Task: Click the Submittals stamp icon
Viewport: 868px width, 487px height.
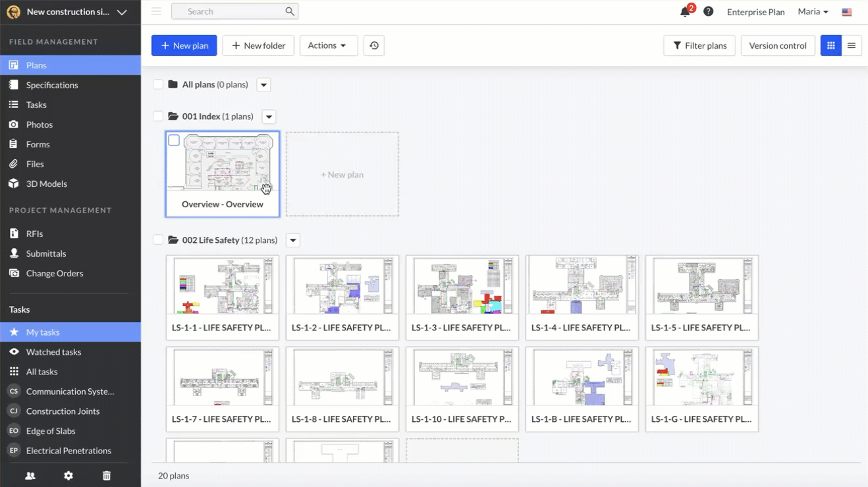Action: (x=14, y=253)
